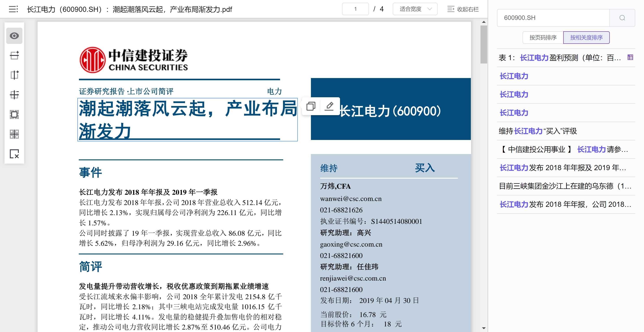Open the 适合宽度 zoom dropdown
The height and width of the screenshot is (332, 644).
(415, 9)
